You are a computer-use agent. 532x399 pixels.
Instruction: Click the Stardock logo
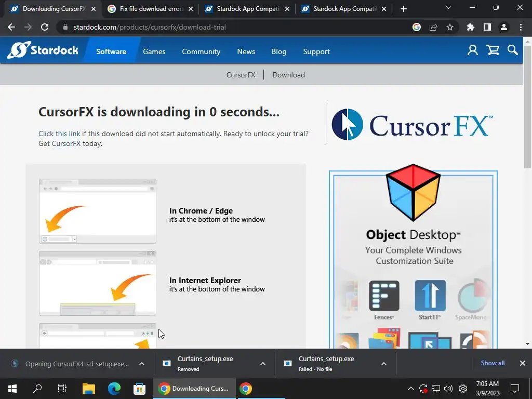click(x=43, y=50)
